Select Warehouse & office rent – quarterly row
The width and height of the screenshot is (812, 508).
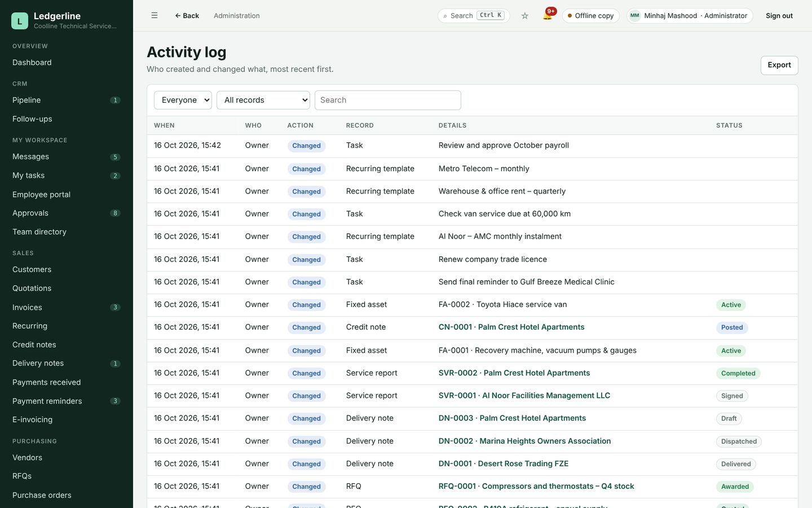(x=473, y=191)
